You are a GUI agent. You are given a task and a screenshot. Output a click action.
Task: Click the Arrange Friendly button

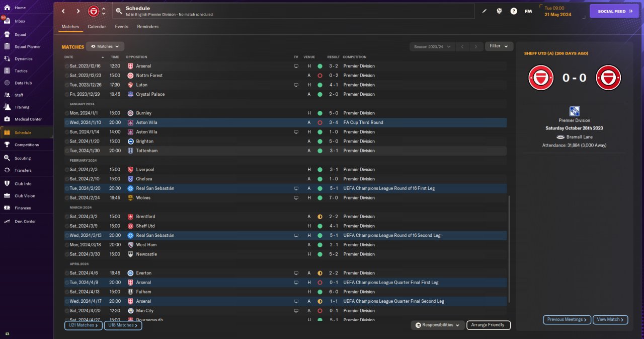click(489, 325)
